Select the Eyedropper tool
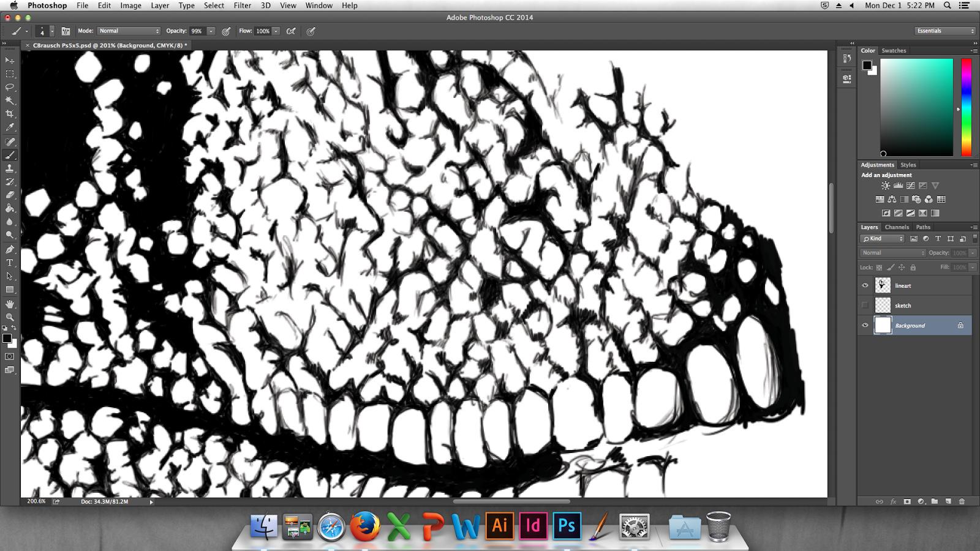980x551 pixels. pos(10,127)
